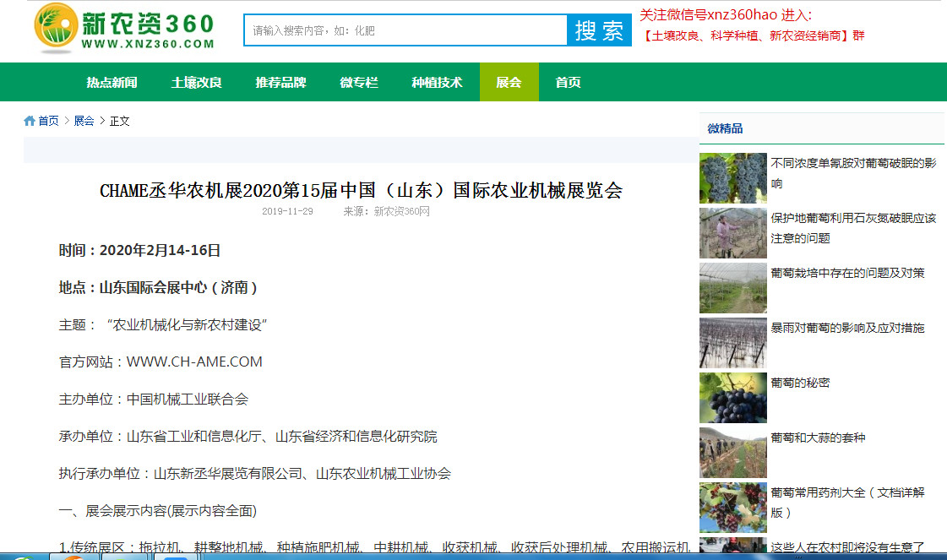Viewport: 947px width, 560px height.
Task: Open thumbnail for 葡萄常用药剂大全
Action: click(733, 508)
